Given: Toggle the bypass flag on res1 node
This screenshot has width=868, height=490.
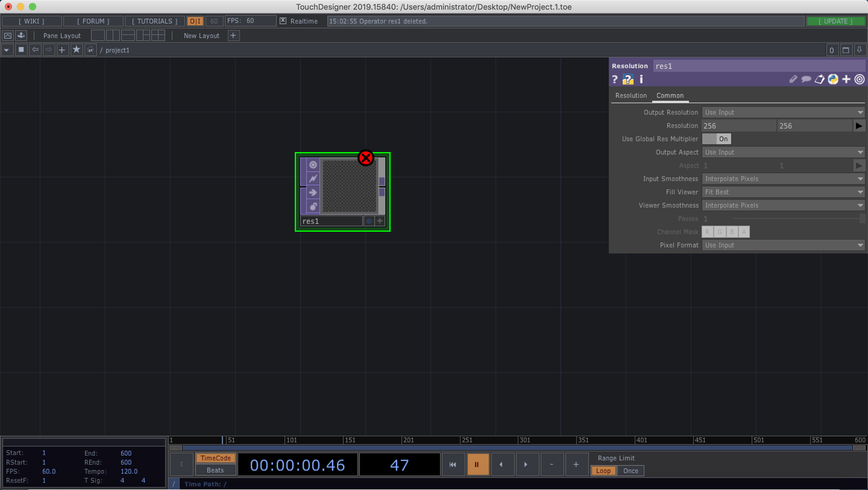Looking at the screenshot, I should click(x=313, y=178).
